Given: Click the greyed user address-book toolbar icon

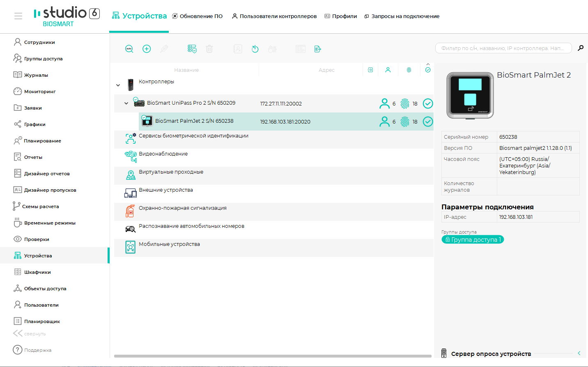Looking at the screenshot, I should click(x=238, y=49).
